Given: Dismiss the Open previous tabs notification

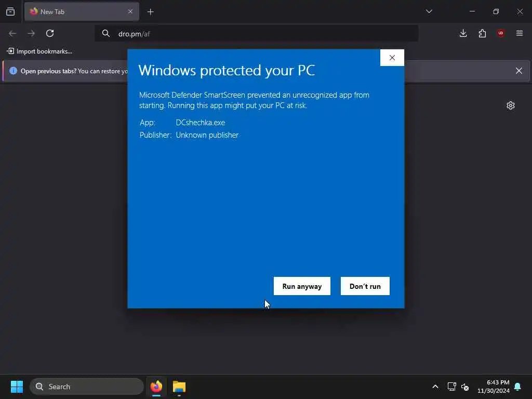Looking at the screenshot, I should tap(519, 71).
